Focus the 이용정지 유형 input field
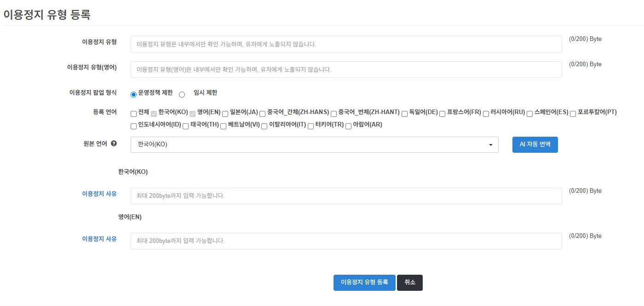Screen dimensions: 644x306 (x=346, y=44)
